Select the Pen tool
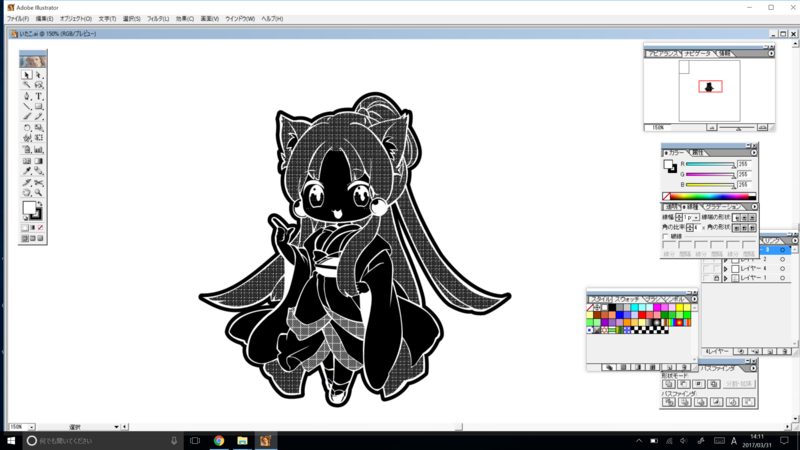 (x=27, y=96)
